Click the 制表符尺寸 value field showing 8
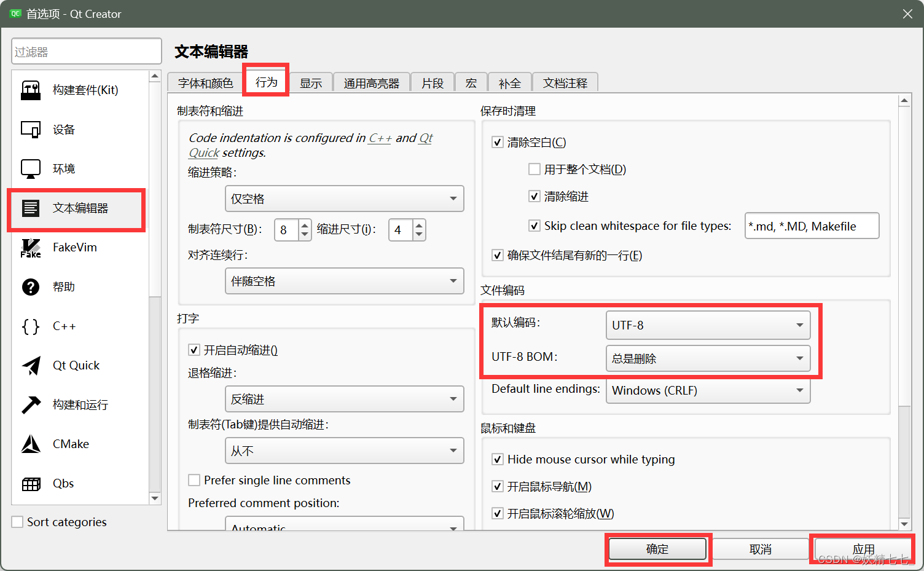 point(286,230)
